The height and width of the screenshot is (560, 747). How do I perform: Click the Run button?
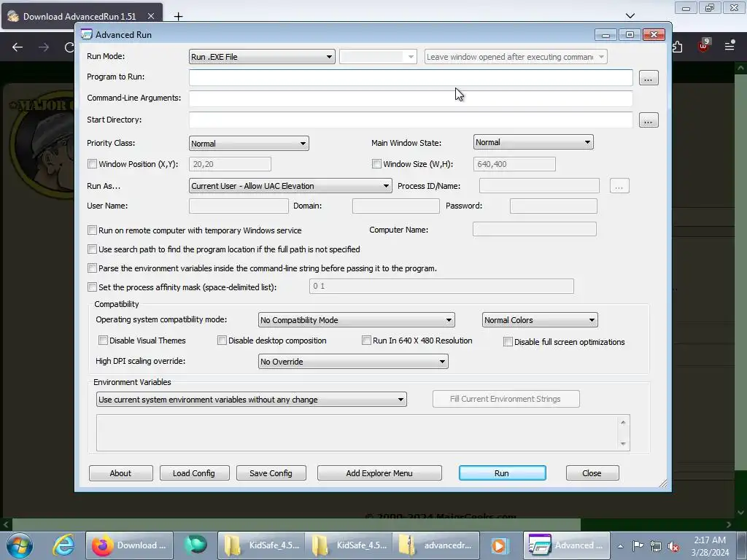(x=502, y=472)
